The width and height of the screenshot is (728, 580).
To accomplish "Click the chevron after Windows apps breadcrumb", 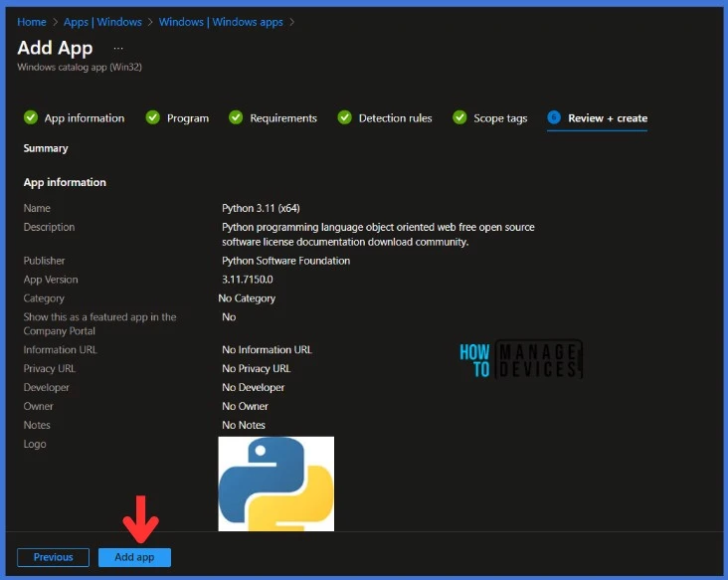I will 292,22.
